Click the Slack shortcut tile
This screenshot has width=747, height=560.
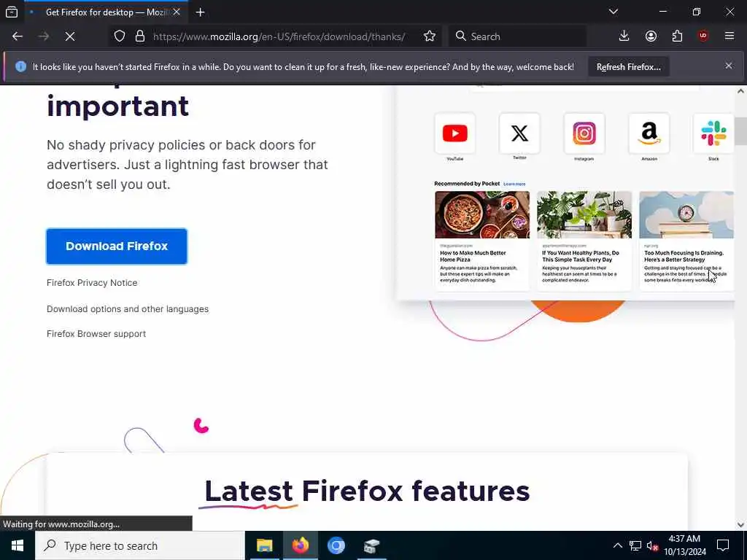click(x=713, y=133)
